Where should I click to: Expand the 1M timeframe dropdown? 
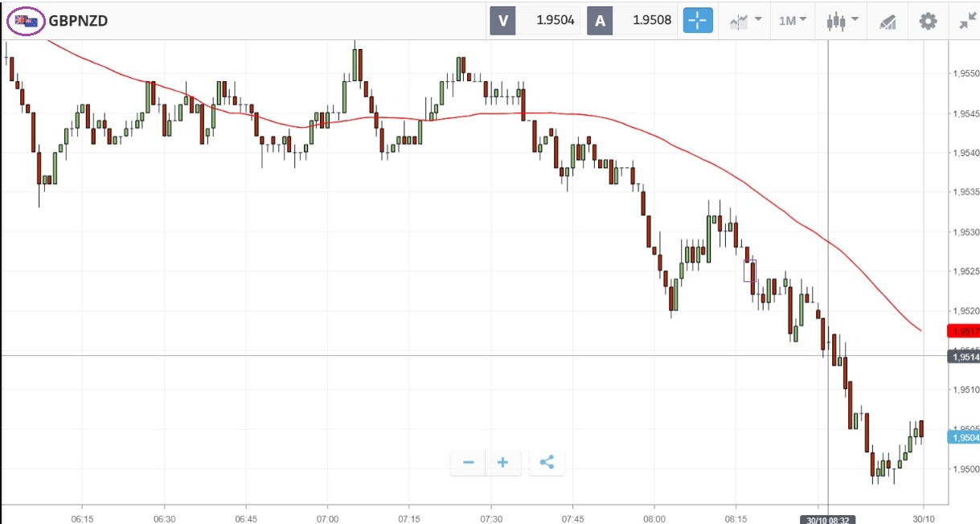[793, 21]
